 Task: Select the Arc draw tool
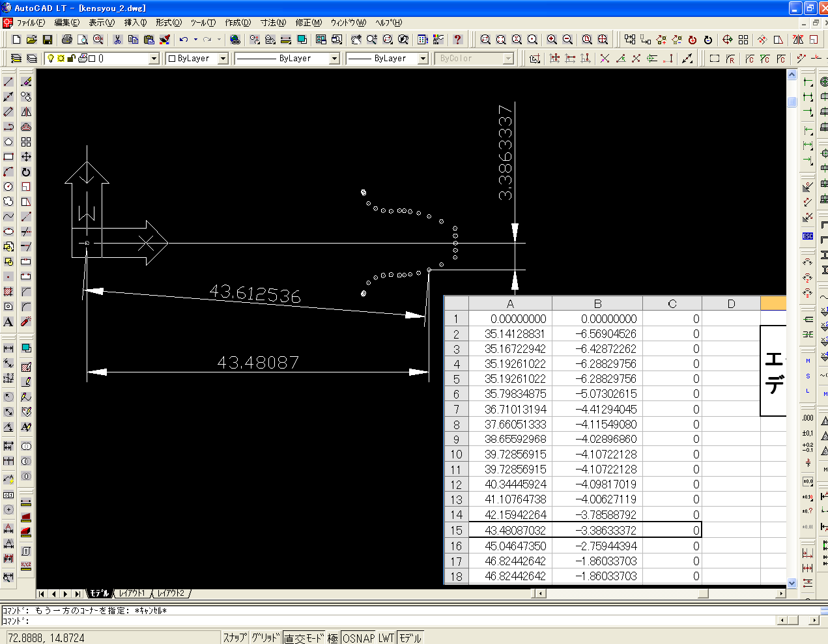[8, 172]
